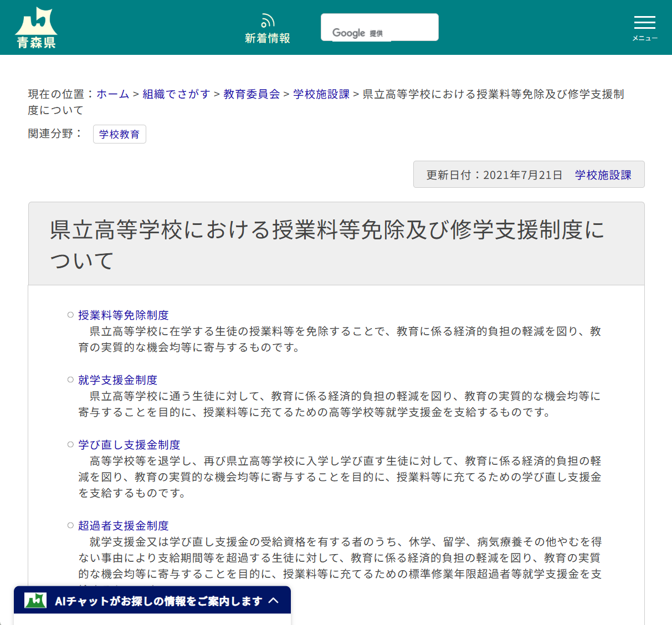Viewport: 672px width, 625px height.
Task: Select the circle bullet beside 就学支援金制度
Action: coord(70,380)
